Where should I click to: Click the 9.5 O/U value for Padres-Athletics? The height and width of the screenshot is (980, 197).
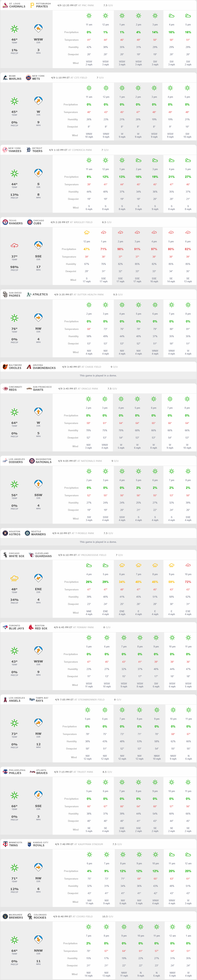(115, 294)
